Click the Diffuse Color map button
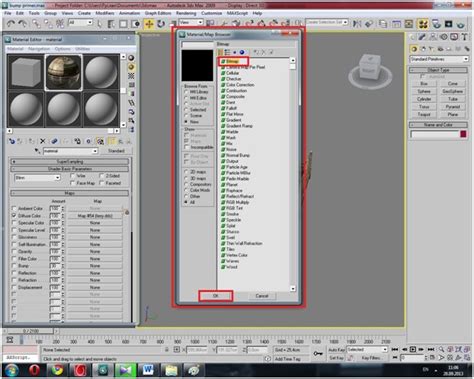Image resolution: width=474 pixels, height=379 pixels. pos(95,216)
